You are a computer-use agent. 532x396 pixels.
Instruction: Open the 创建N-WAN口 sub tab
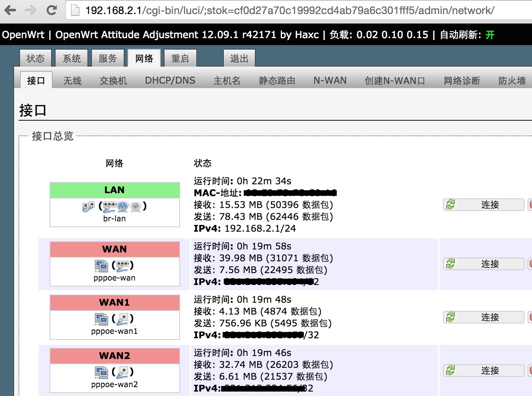[395, 80]
